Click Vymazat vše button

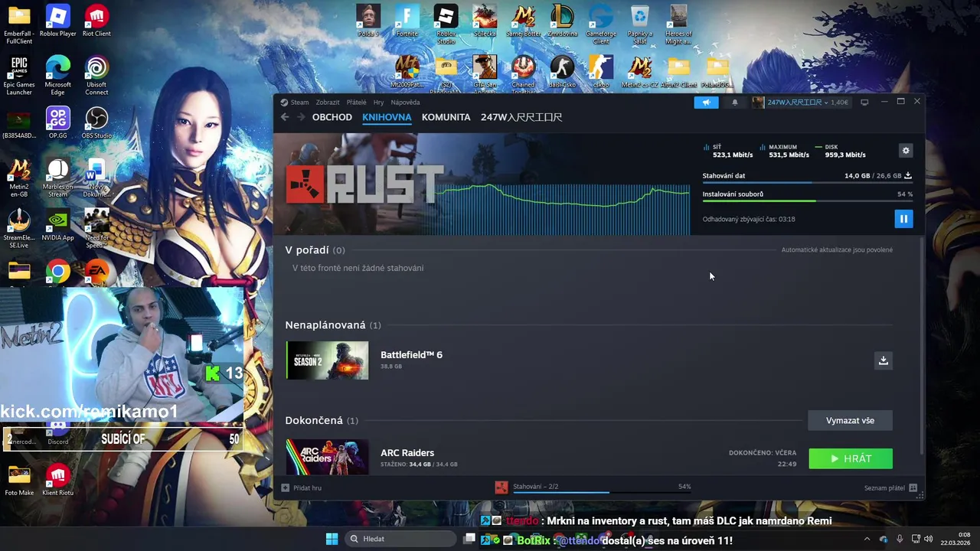850,420
